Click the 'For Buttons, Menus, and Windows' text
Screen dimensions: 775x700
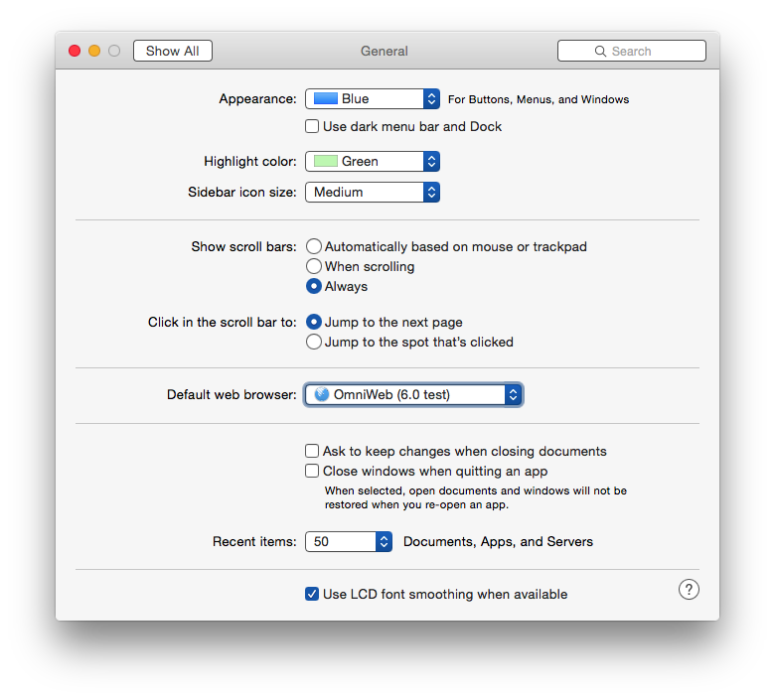[539, 99]
